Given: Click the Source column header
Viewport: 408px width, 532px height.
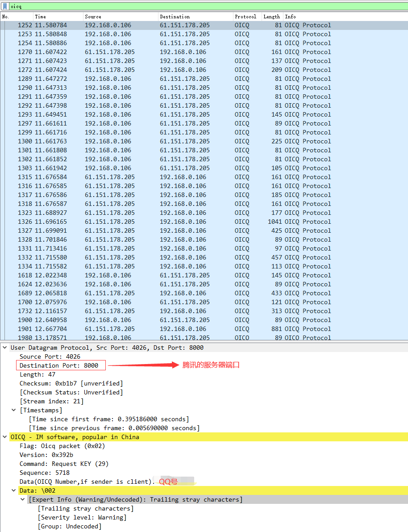Looking at the screenshot, I should point(121,17).
